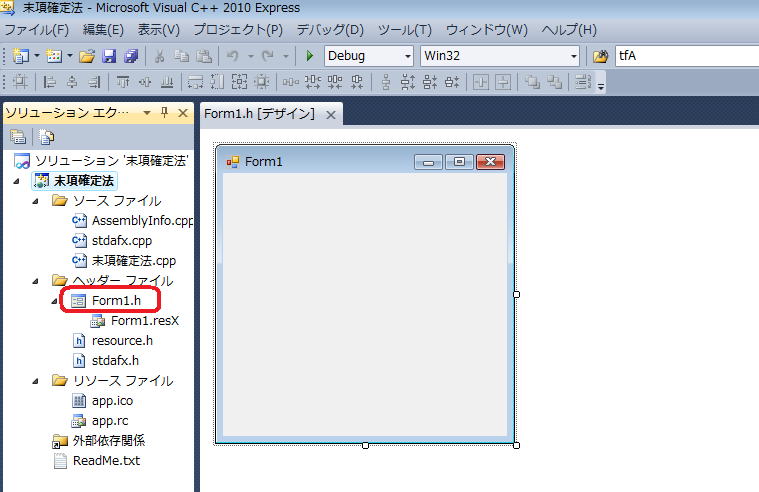
Task: Click the Open File folder icon
Action: pos(87,56)
